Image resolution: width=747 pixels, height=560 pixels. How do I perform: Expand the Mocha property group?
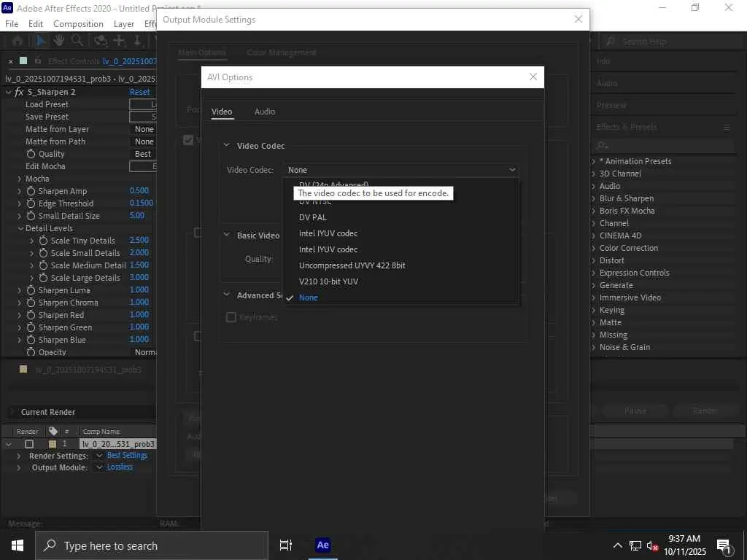click(x=19, y=179)
